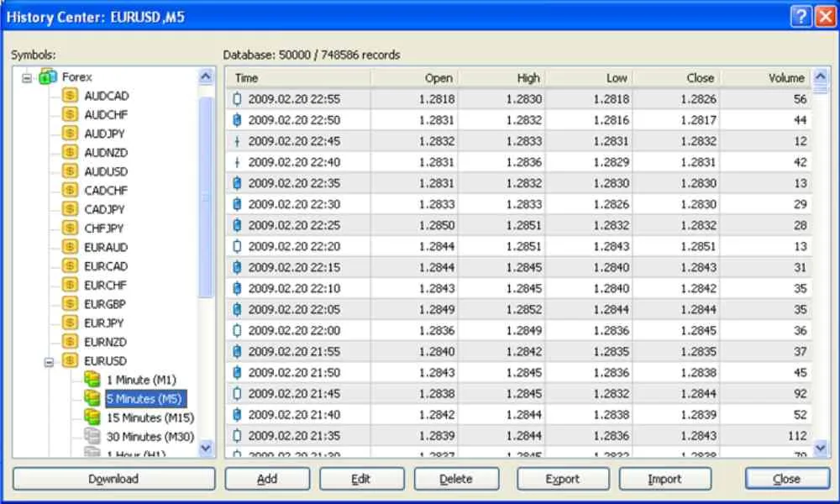Click the gray 30 Minutes (M30) database icon
The height and width of the screenshot is (504, 840).
point(92,437)
